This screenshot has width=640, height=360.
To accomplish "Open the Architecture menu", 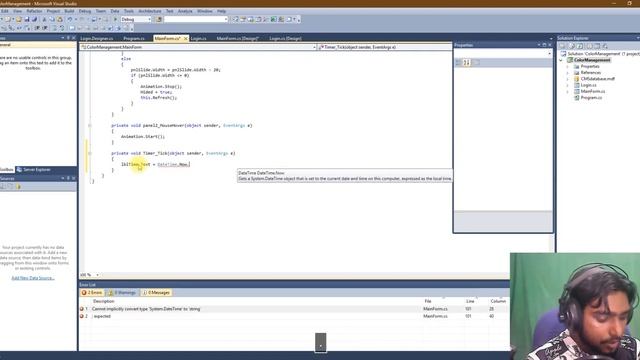I will click(x=150, y=11).
